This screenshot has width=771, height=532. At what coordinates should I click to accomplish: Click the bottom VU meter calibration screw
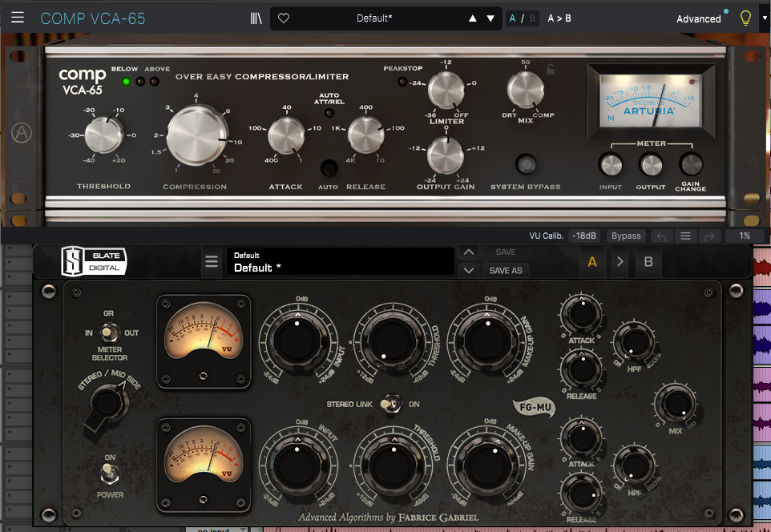pos(203,499)
